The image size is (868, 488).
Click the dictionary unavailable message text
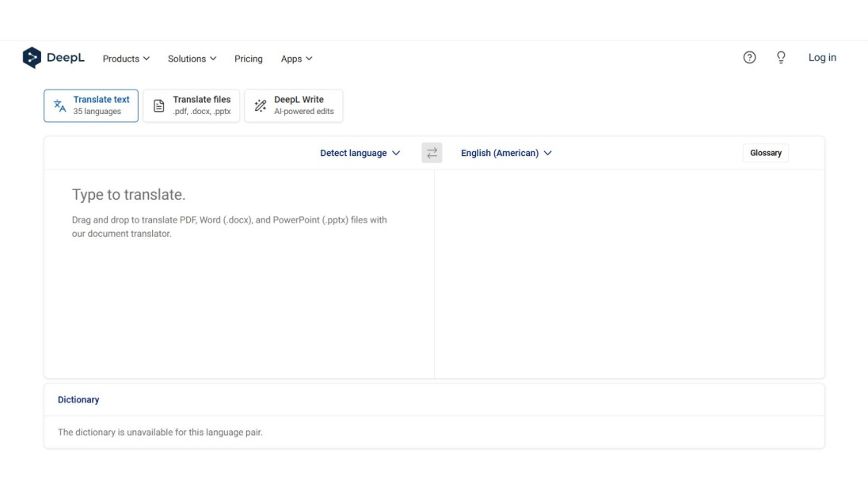pyautogui.click(x=160, y=432)
